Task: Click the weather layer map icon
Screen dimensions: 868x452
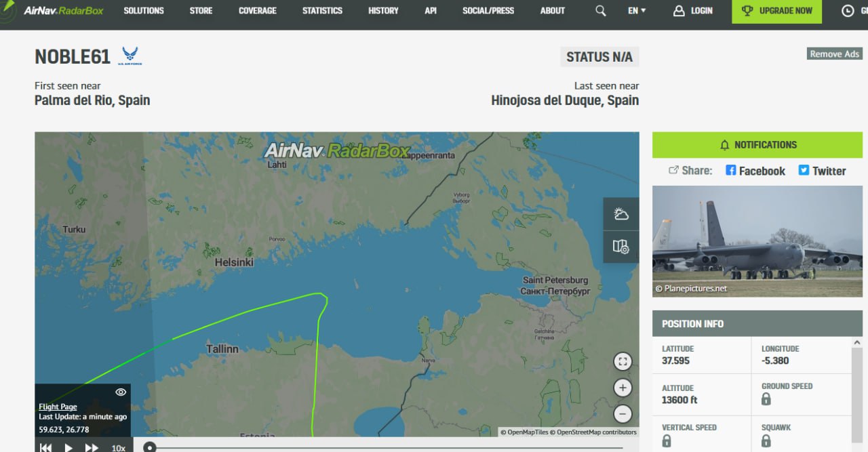Action: tap(620, 214)
